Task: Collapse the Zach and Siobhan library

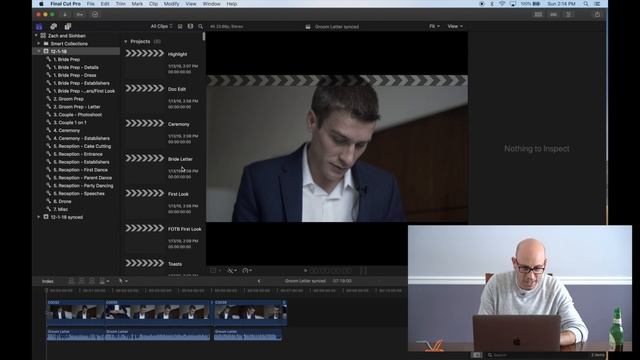Action: pos(36,36)
